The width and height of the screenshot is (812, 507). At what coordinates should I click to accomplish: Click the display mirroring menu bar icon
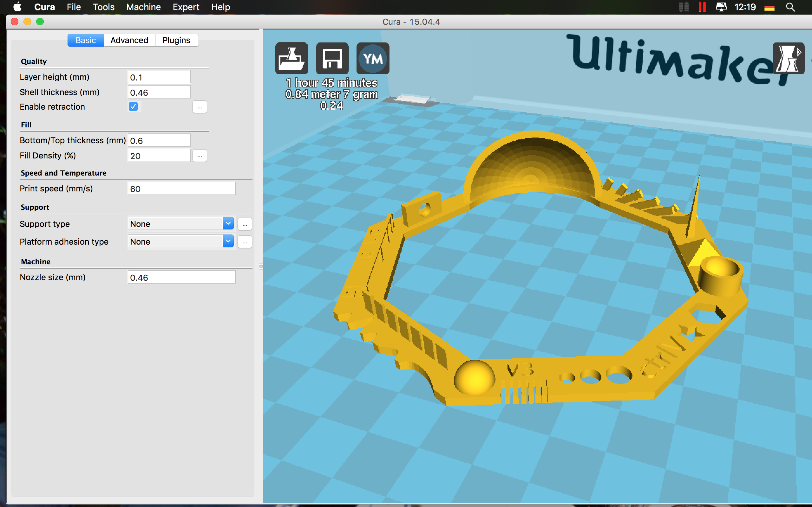coord(721,7)
